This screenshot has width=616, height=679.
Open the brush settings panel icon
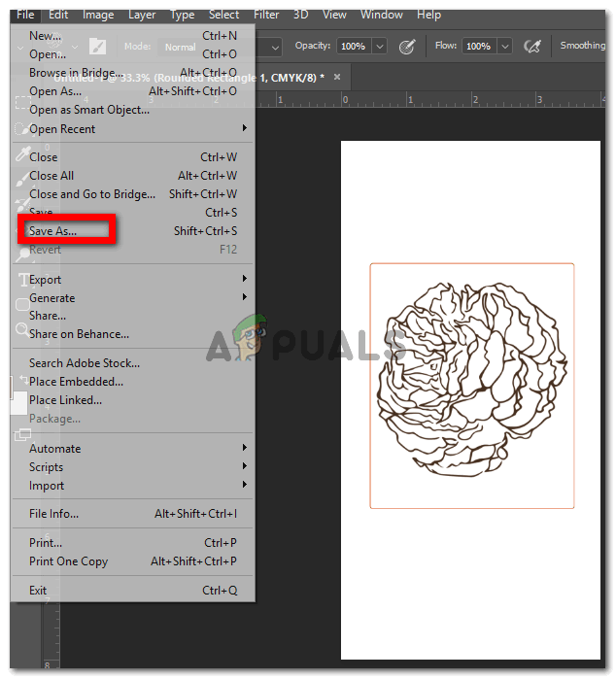click(x=97, y=46)
